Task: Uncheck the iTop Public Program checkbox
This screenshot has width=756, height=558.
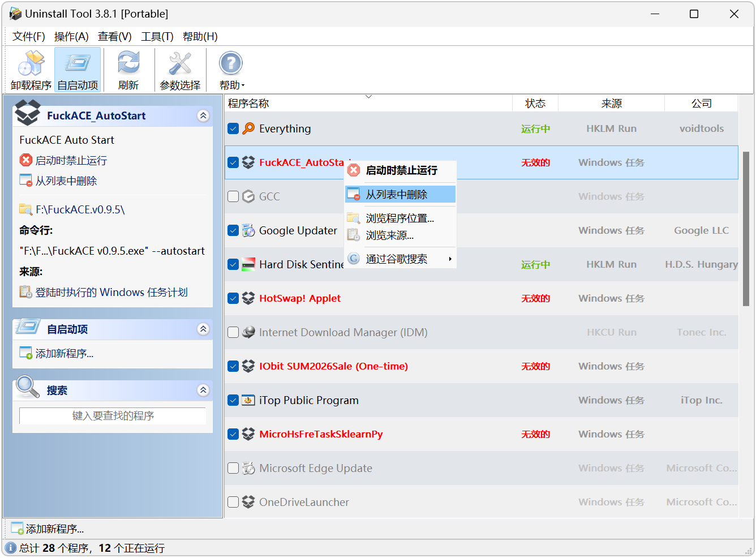Action: point(233,400)
